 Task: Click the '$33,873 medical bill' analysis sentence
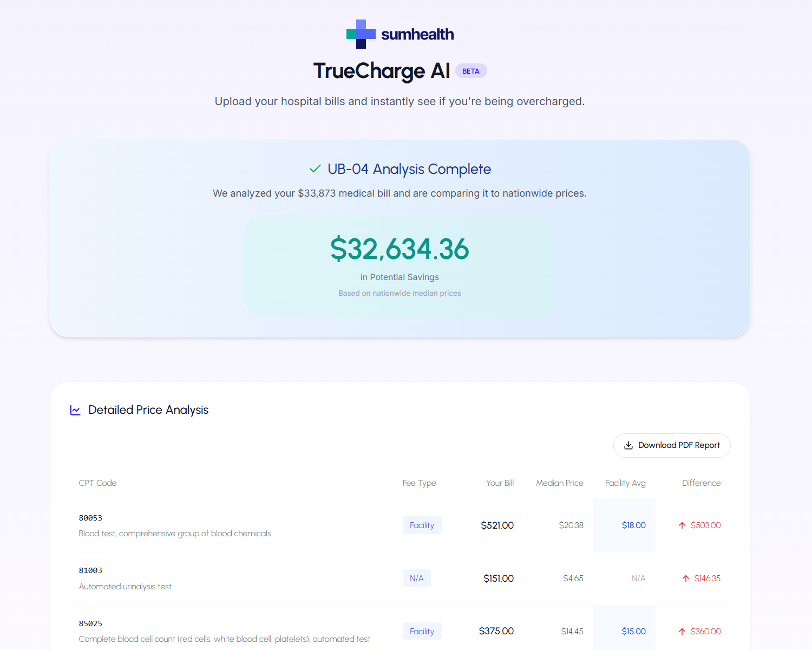[400, 193]
